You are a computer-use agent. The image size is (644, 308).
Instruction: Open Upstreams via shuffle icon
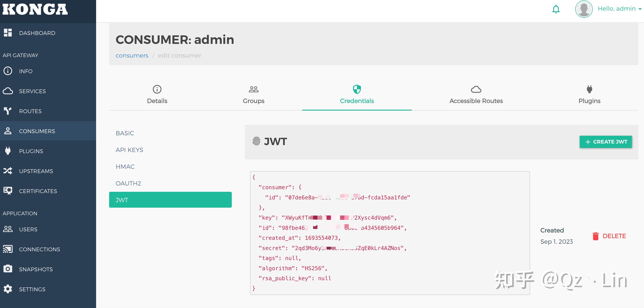[8, 171]
